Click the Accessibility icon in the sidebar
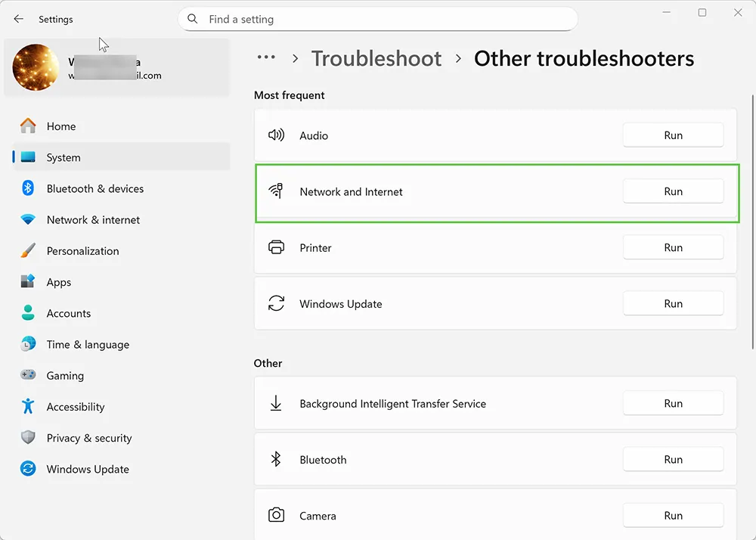The image size is (756, 540). coord(27,406)
